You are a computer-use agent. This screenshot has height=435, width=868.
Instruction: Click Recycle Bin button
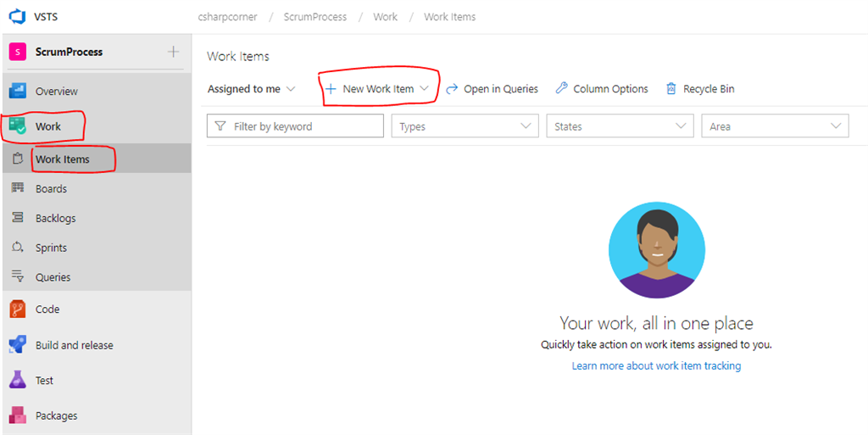coord(699,88)
